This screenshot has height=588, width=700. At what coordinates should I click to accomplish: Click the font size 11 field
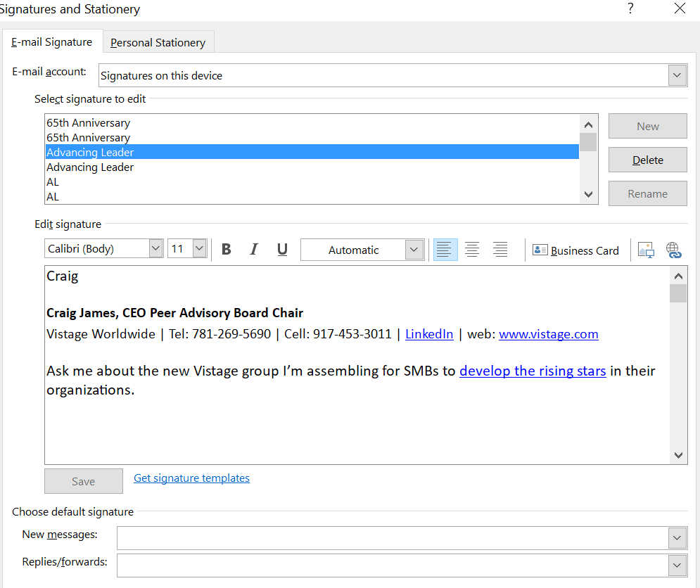click(181, 248)
